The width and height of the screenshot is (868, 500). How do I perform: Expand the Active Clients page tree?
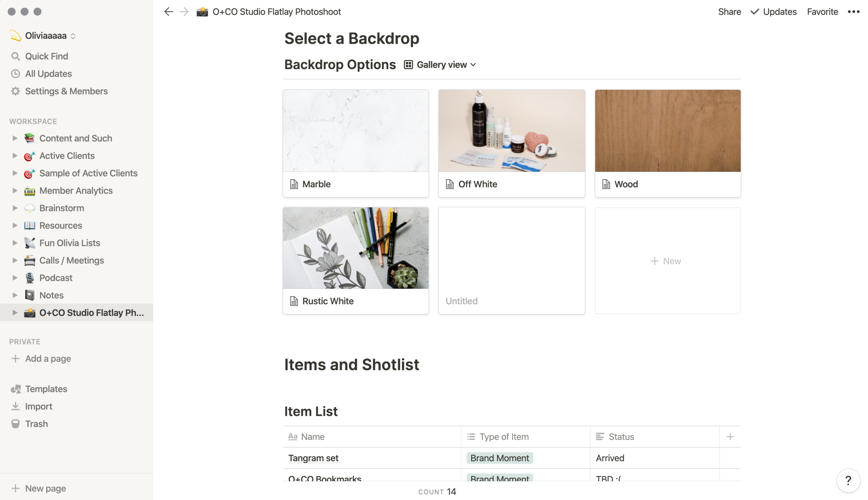[x=15, y=156]
